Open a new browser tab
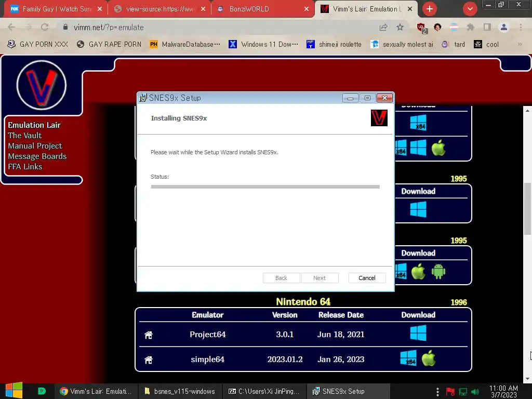Viewport: 532px width, 399px height. tap(430, 9)
